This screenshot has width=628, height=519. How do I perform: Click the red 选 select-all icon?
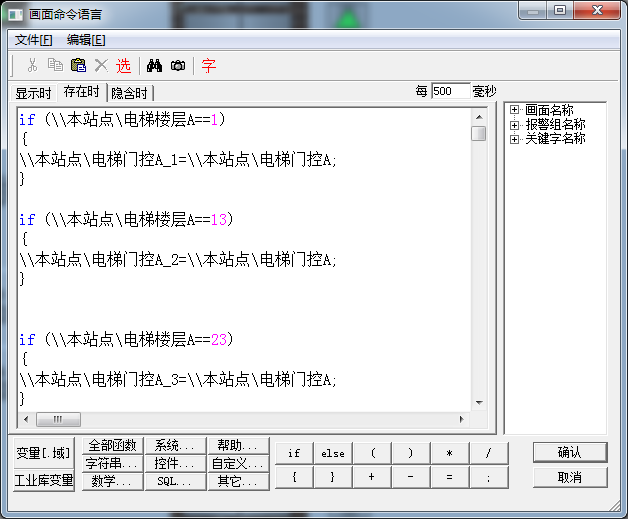pos(123,65)
